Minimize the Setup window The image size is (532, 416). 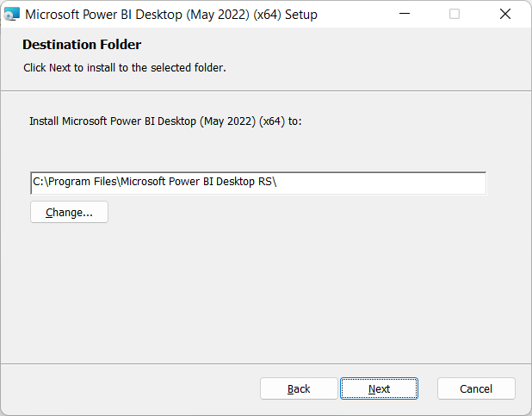click(x=405, y=14)
